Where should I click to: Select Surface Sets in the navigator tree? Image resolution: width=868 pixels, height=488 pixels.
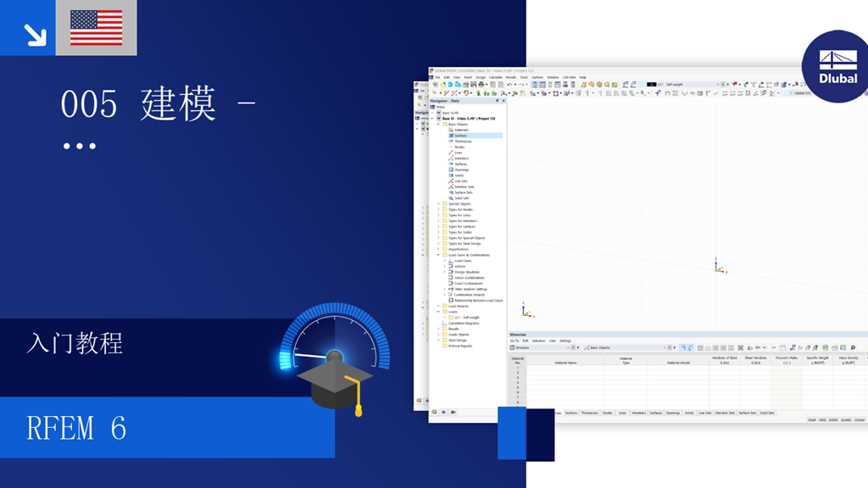[464, 192]
